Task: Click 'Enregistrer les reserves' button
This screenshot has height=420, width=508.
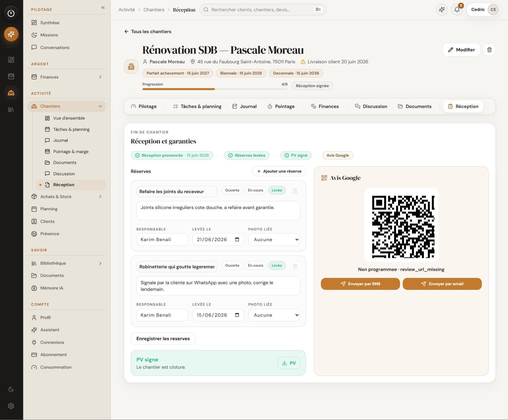Action: pyautogui.click(x=163, y=339)
